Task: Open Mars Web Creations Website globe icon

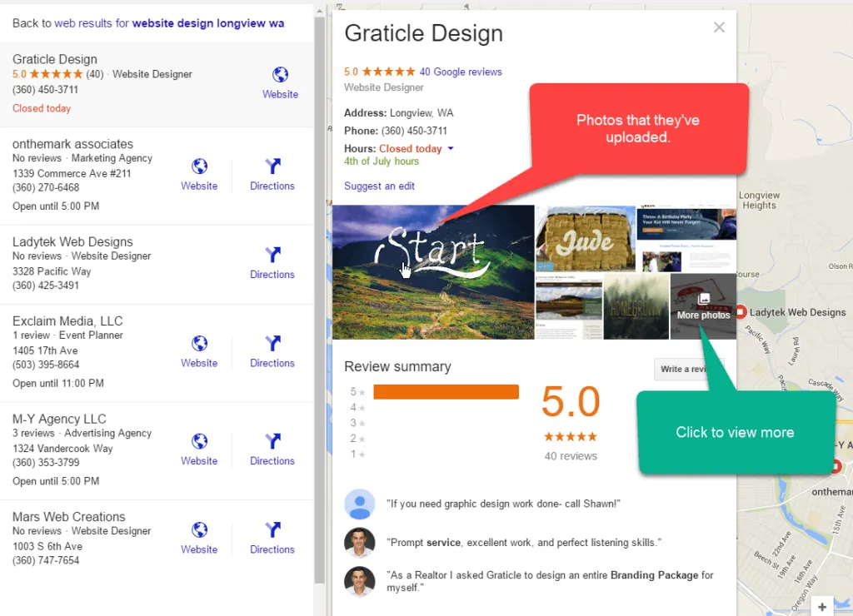Action: 199,529
